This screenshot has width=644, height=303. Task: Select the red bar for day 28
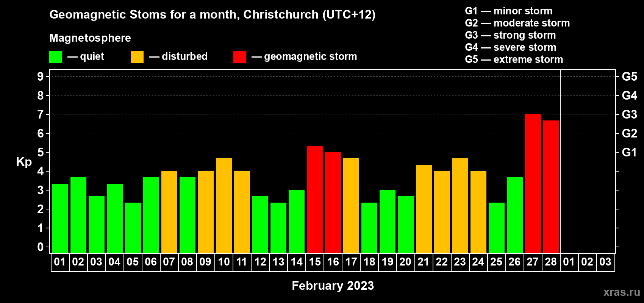coord(551,187)
